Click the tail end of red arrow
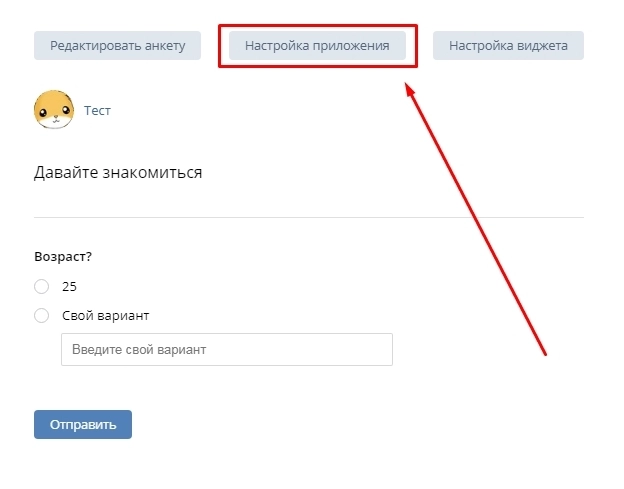The width and height of the screenshot is (624, 489). pyautogui.click(x=545, y=353)
